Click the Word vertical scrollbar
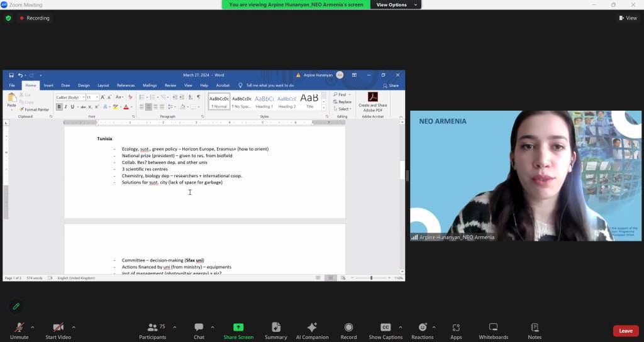This screenshot has height=342, width=644. 402,170
